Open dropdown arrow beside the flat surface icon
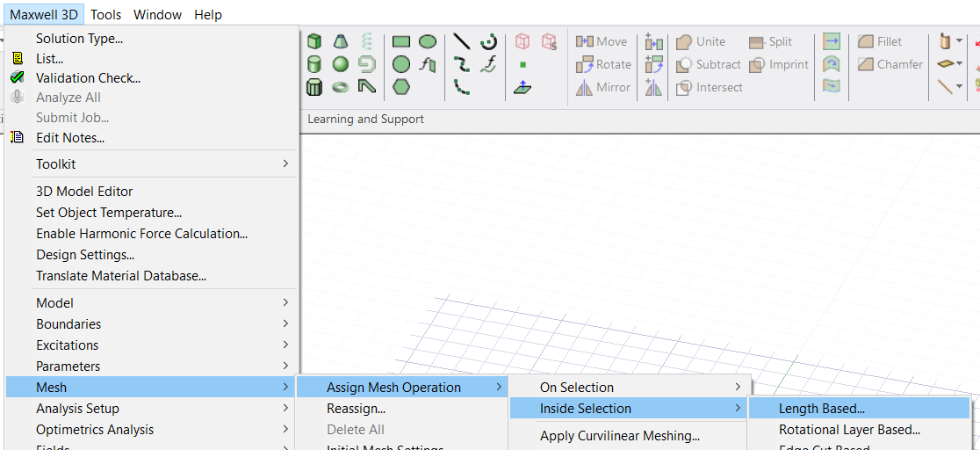Viewport: 980px width, 450px height. 960,64
